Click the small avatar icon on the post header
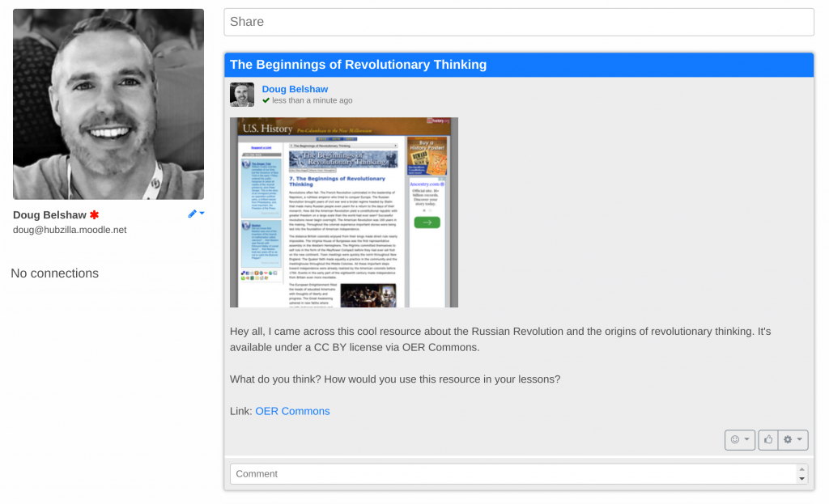The height and width of the screenshot is (504, 829). point(241,94)
